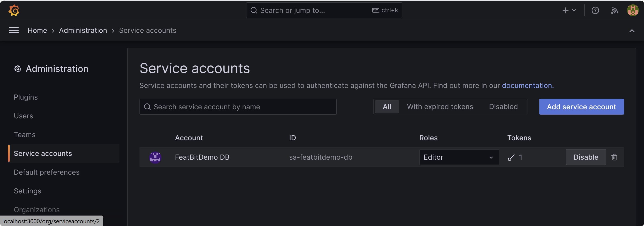Open Plugins in Administration sidebar
Image resolution: width=644 pixels, height=226 pixels.
(25, 97)
